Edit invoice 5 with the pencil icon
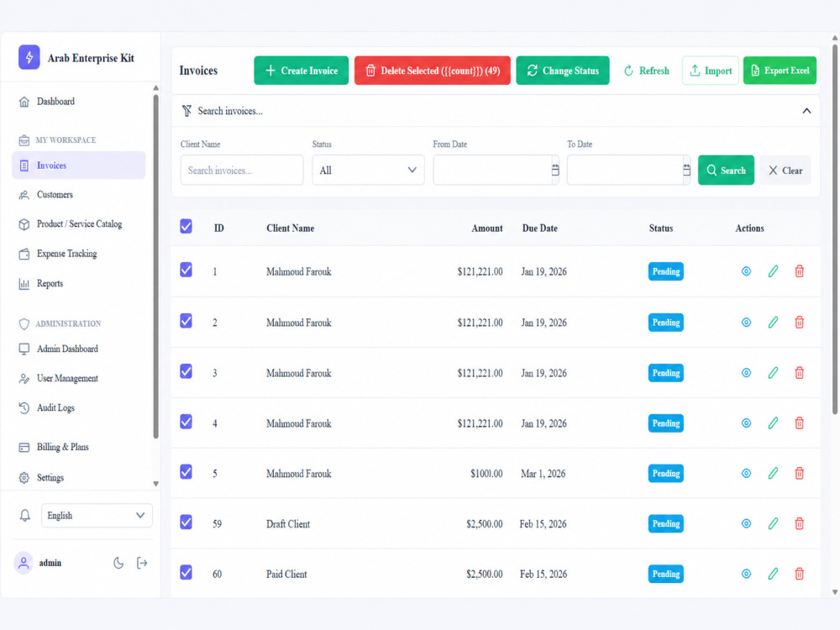 (773, 474)
